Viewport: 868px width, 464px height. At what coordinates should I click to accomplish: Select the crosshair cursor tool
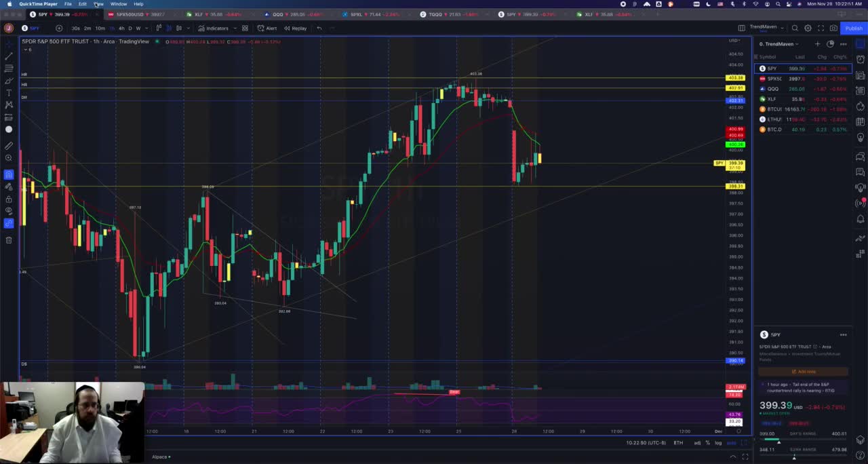pos(9,43)
